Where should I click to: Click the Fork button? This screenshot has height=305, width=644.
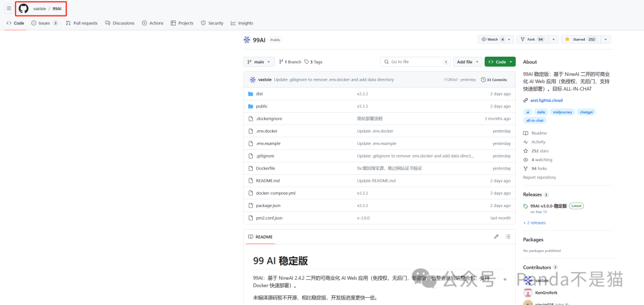pyautogui.click(x=532, y=39)
